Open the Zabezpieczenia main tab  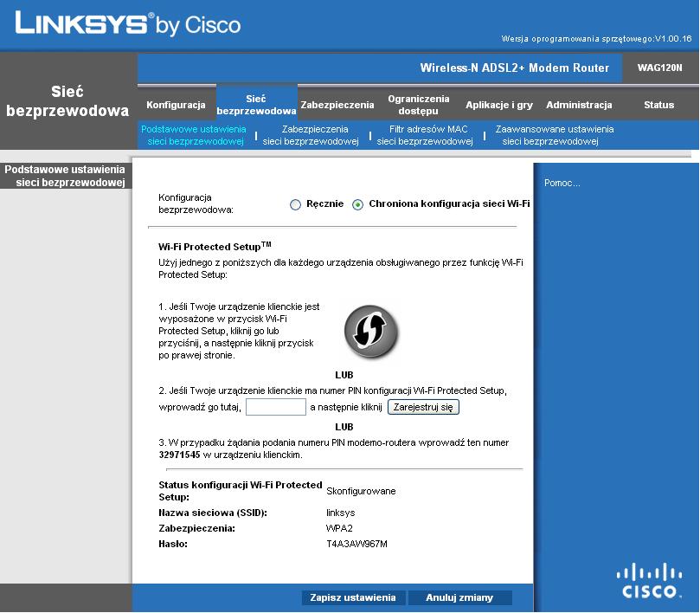[337, 105]
